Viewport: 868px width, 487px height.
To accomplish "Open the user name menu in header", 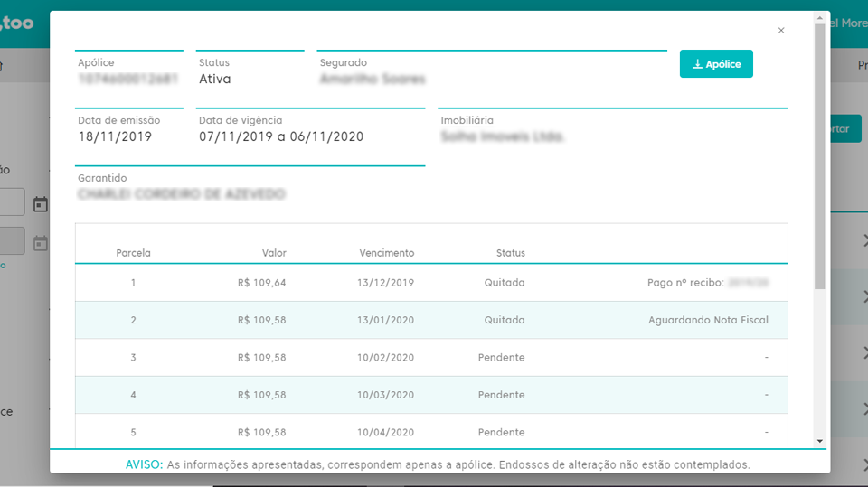I will coord(848,23).
